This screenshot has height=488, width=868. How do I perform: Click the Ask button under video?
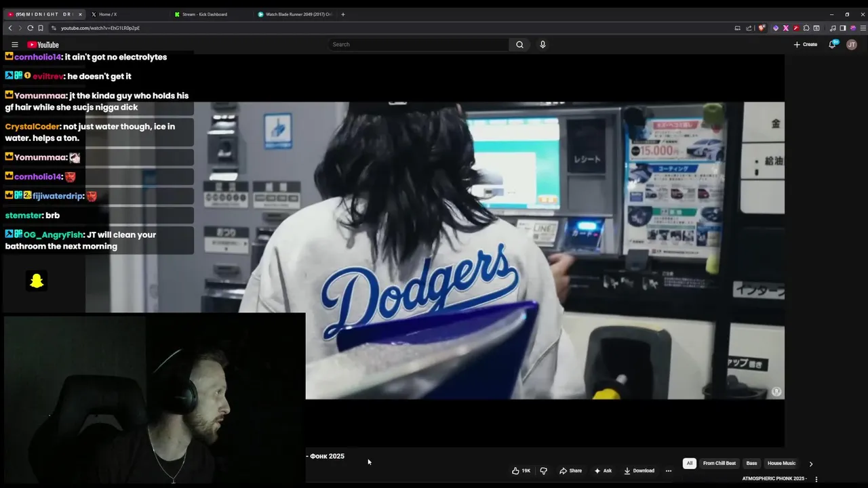(603, 470)
